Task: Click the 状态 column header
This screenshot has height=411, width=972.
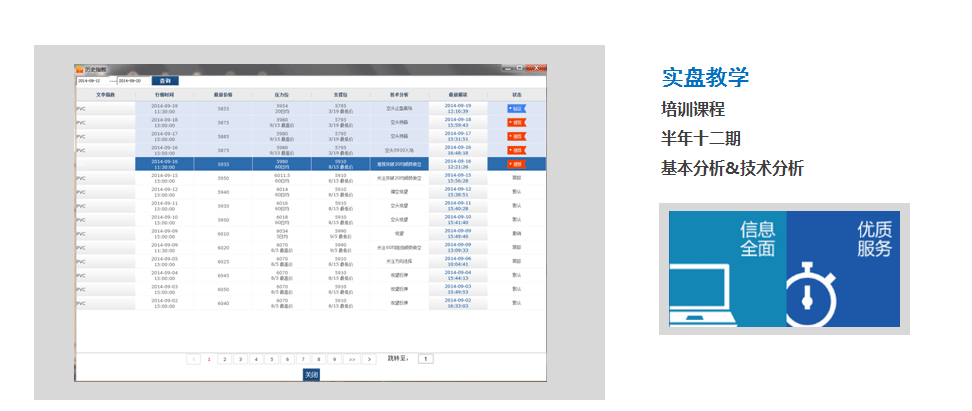Action: click(516, 95)
